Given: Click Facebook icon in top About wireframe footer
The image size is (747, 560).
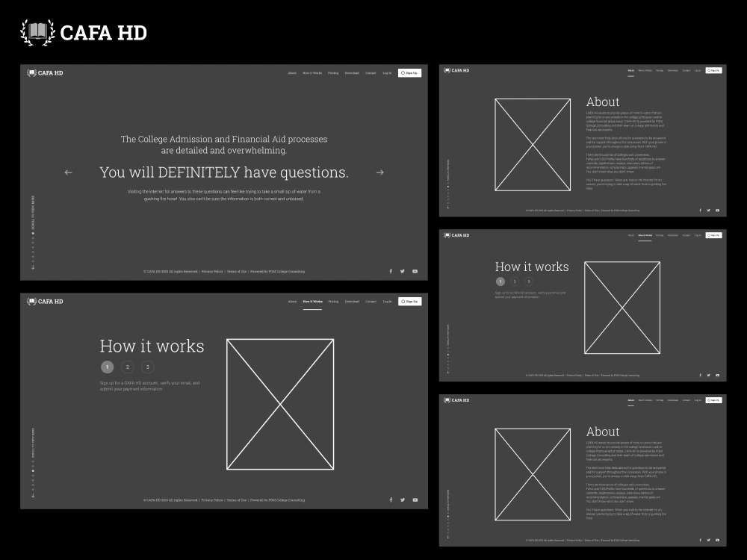Looking at the screenshot, I should [701, 211].
